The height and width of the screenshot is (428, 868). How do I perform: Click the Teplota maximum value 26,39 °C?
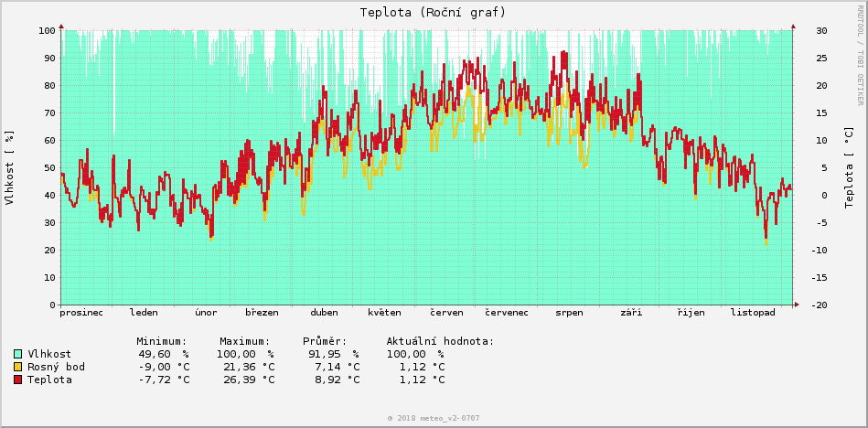(248, 380)
